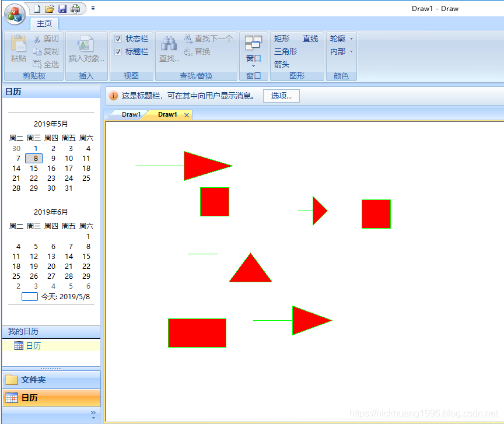This screenshot has width=504, height=424.
Task: Select the long arrow shape at canvas top
Action: pyautogui.click(x=184, y=166)
